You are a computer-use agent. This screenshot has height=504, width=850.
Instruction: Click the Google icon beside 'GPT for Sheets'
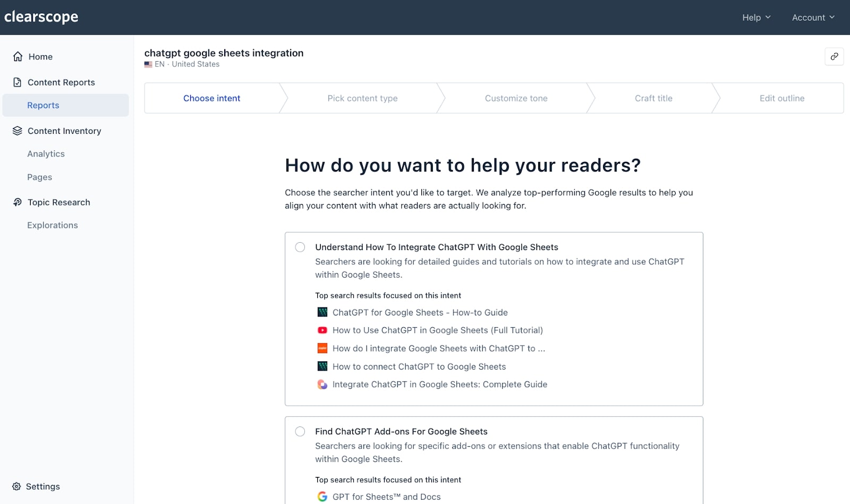point(322,497)
